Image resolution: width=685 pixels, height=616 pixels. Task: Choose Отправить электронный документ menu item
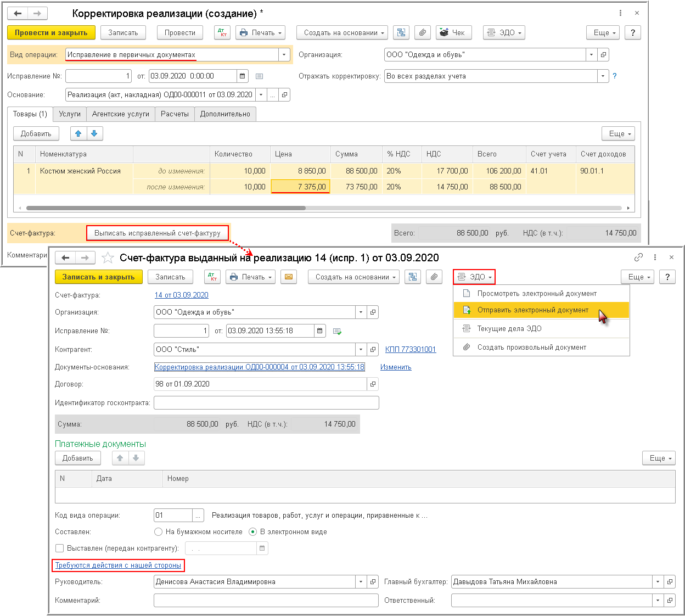point(541,310)
